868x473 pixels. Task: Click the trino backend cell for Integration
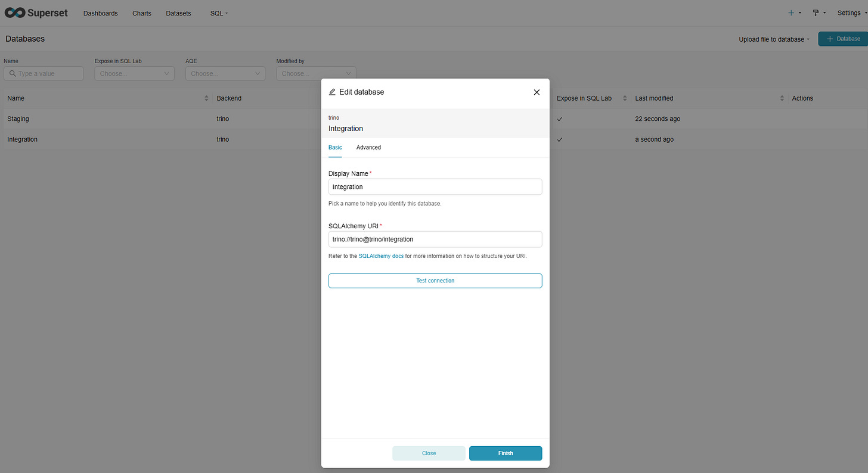(x=223, y=139)
